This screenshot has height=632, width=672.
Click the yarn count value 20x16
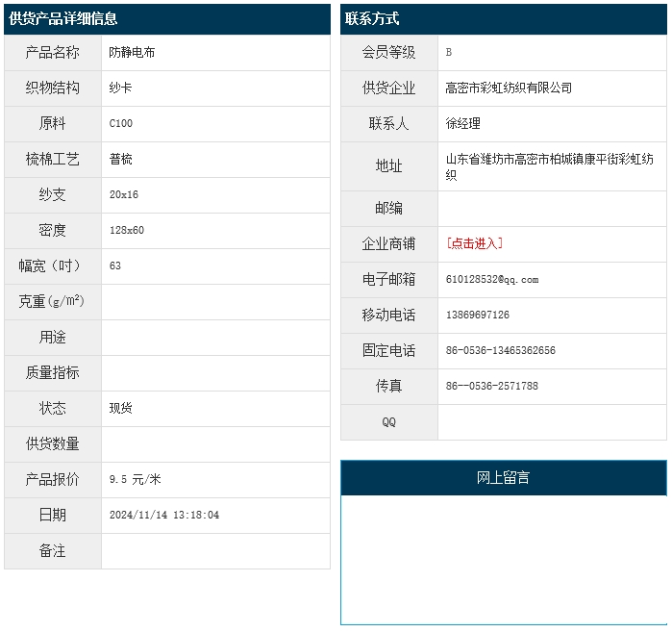(x=124, y=194)
